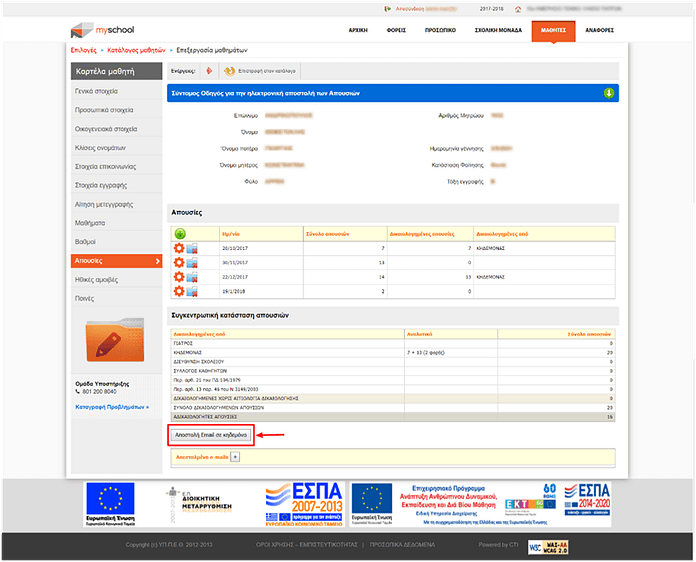Open the ΜΑΘΗΤΕΣ menu tab
The height and width of the screenshot is (562, 696).
pyautogui.click(x=553, y=30)
